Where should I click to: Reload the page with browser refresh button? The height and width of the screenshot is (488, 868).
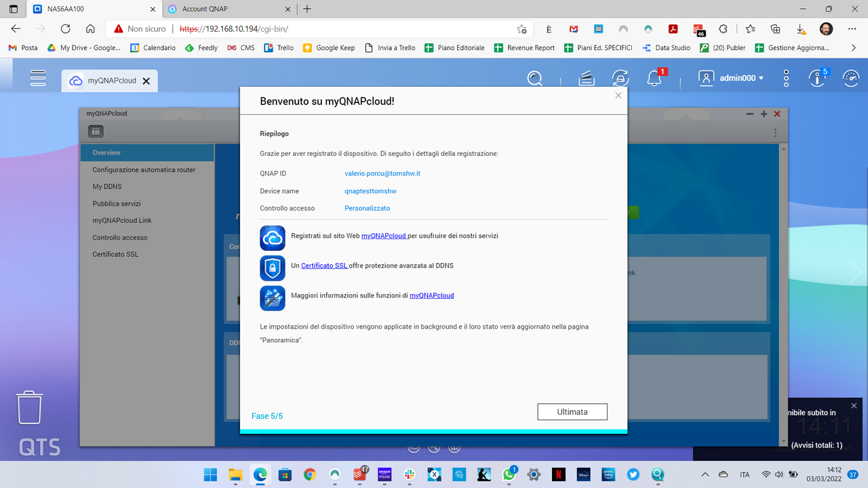click(x=65, y=29)
